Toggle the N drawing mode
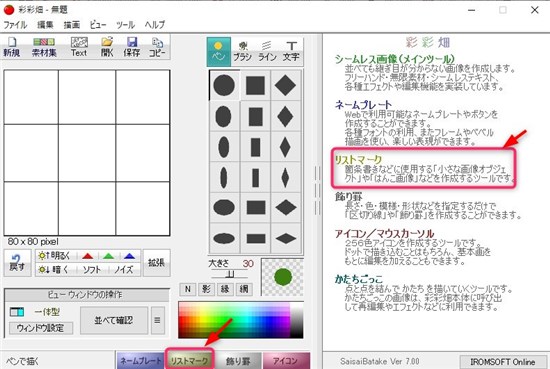 tap(188, 289)
